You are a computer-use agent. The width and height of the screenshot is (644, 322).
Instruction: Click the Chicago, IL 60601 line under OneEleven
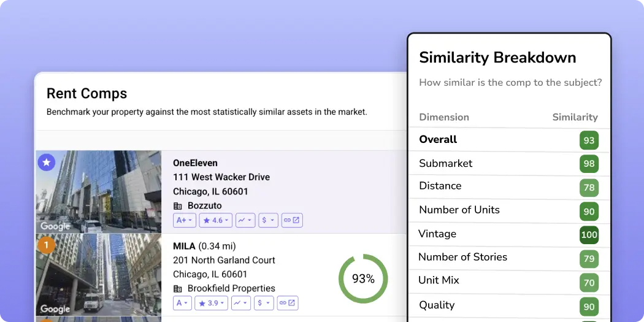tap(210, 191)
